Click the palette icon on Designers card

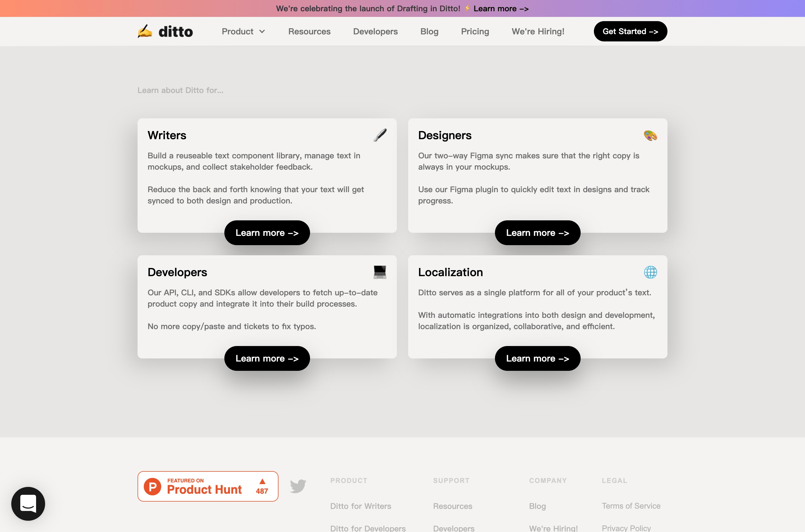650,135
